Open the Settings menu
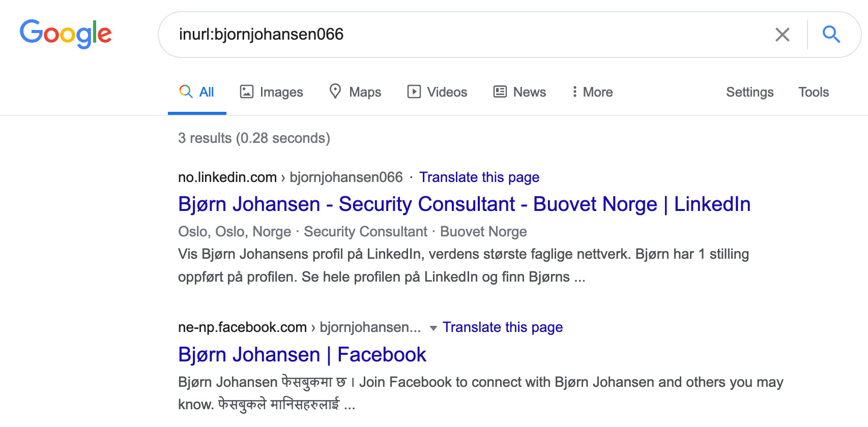Screen dimensions: 868x427 tap(749, 92)
